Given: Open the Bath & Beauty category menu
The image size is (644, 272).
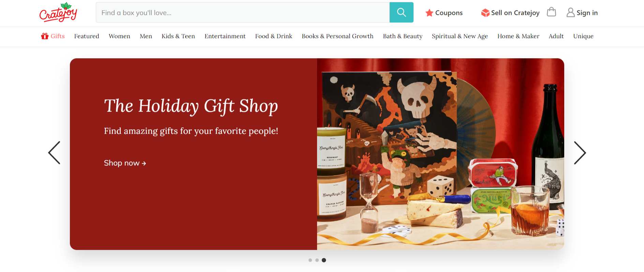Looking at the screenshot, I should coord(403,36).
